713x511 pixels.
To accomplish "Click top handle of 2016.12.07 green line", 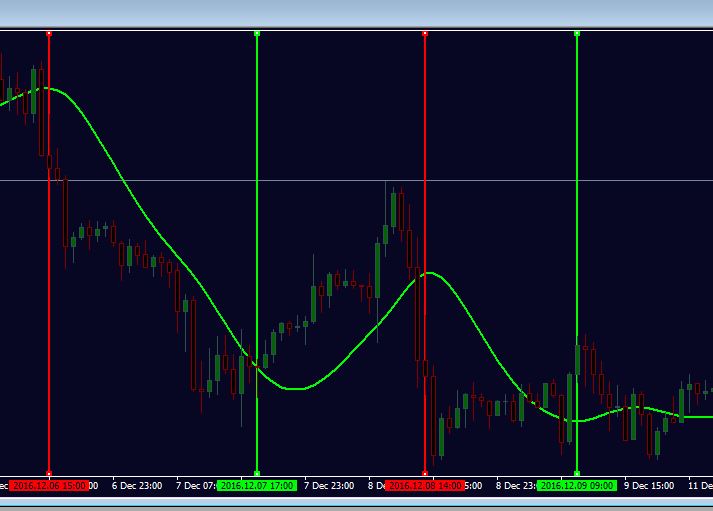I will [257, 34].
